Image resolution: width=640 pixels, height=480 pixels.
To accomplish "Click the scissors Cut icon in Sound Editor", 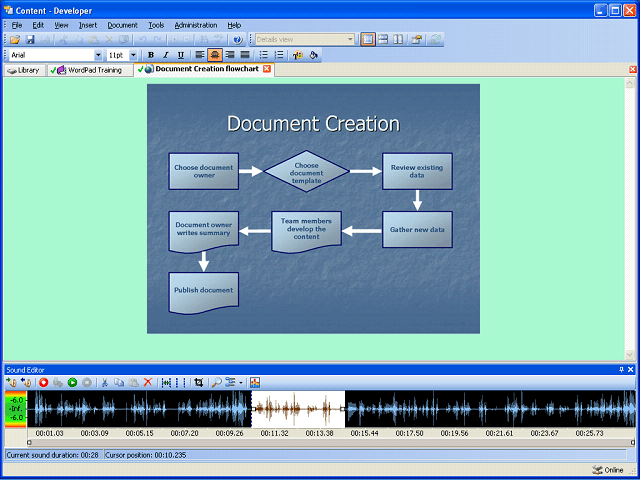I will coord(105,382).
